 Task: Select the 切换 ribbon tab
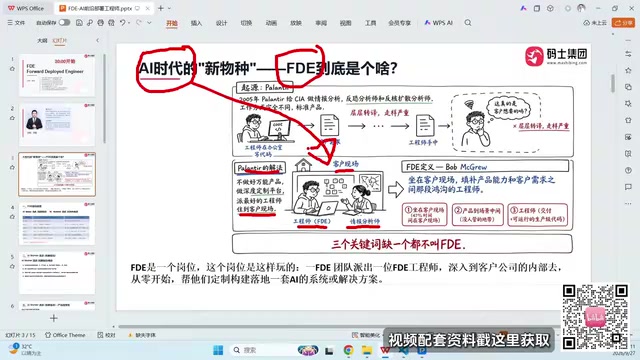click(x=246, y=23)
